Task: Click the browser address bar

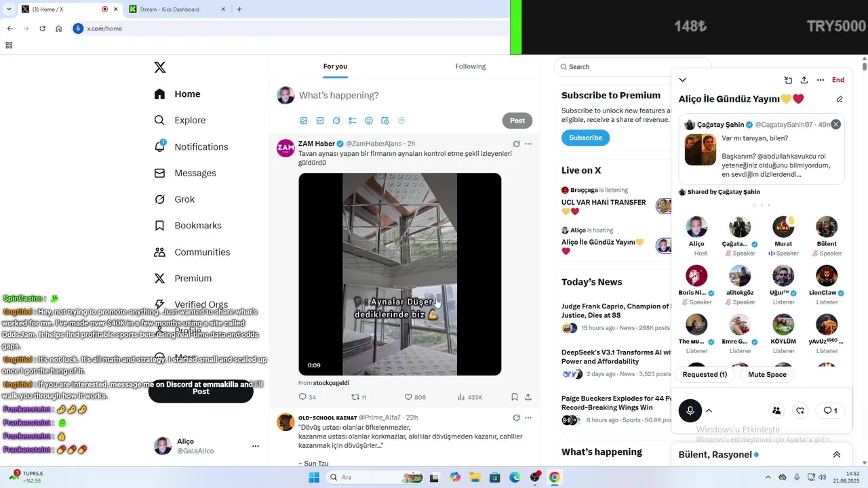Action: (292, 28)
